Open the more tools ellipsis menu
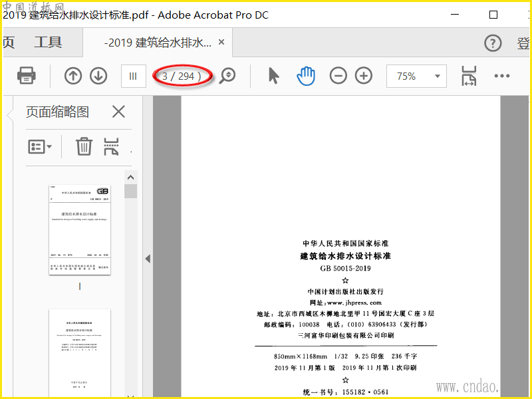Screen dimensions: 532x399 coord(502,76)
